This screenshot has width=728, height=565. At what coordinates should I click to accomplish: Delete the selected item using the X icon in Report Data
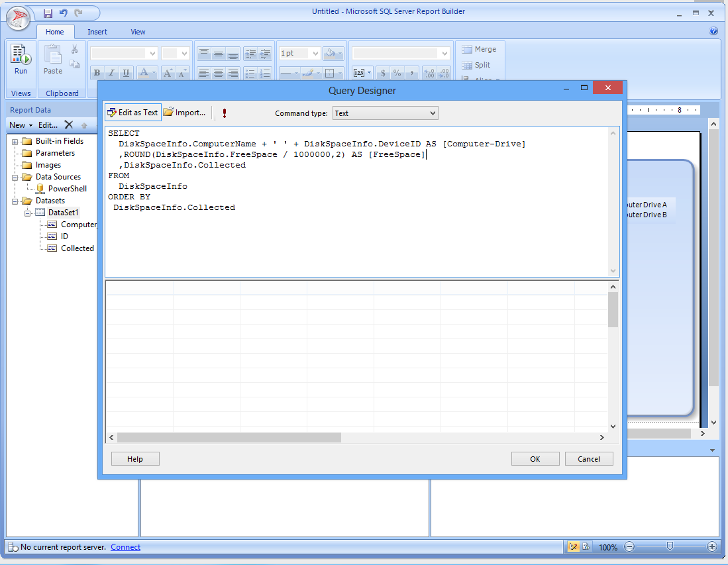69,125
